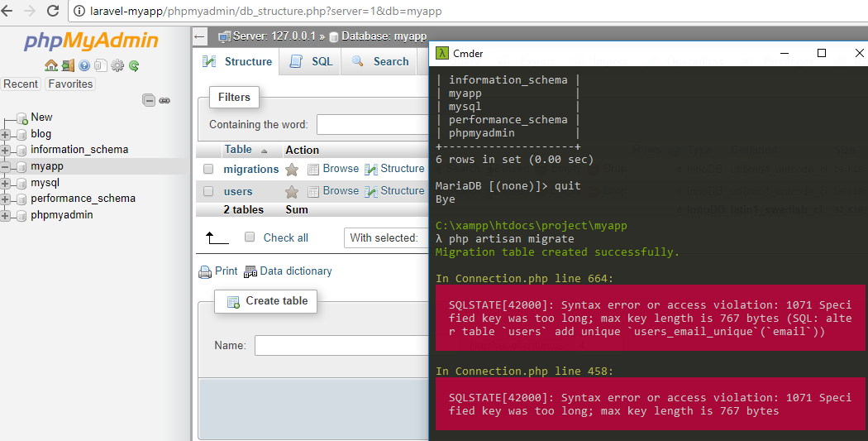Open navigation panel settings gear icon
This screenshot has height=441, width=868.
(x=117, y=66)
